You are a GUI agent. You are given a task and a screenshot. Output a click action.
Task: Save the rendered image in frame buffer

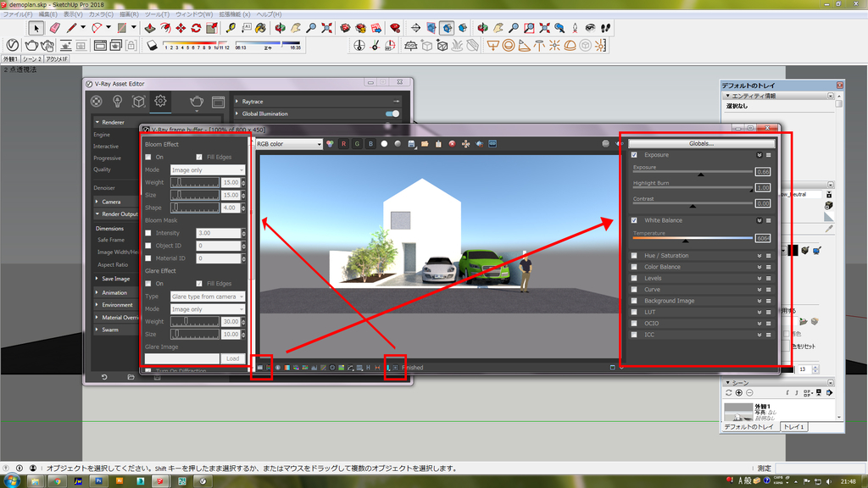pyautogui.click(x=411, y=144)
